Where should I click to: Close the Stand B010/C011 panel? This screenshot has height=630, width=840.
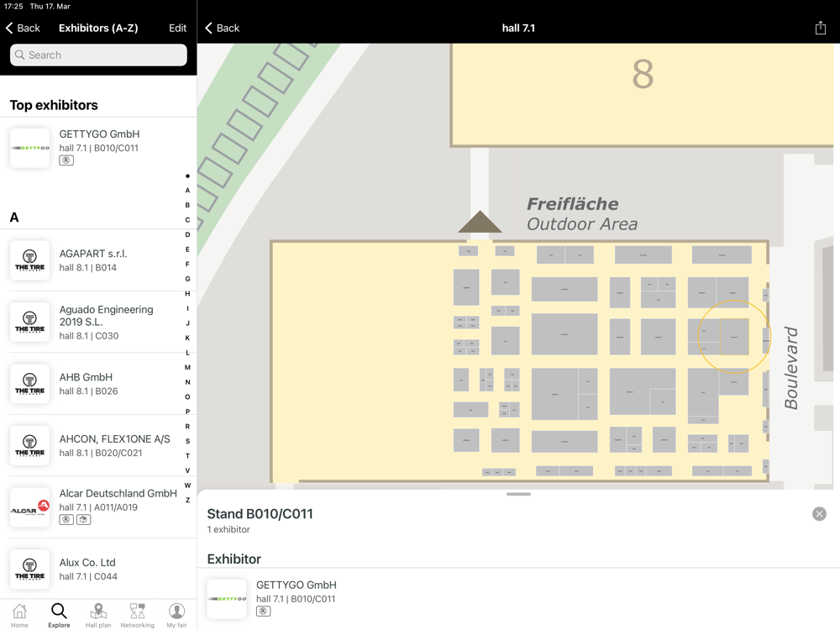click(819, 514)
